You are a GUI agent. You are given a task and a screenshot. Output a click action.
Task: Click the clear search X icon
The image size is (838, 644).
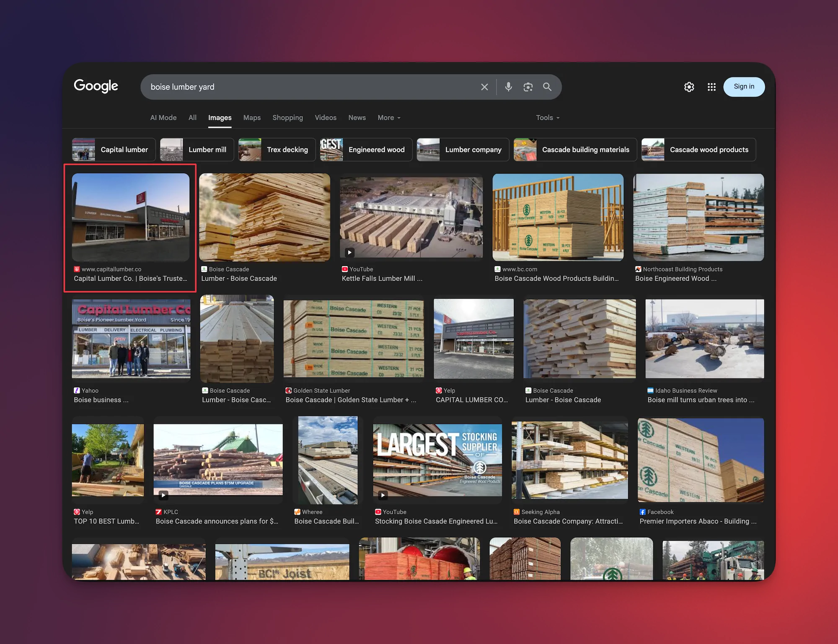point(484,87)
